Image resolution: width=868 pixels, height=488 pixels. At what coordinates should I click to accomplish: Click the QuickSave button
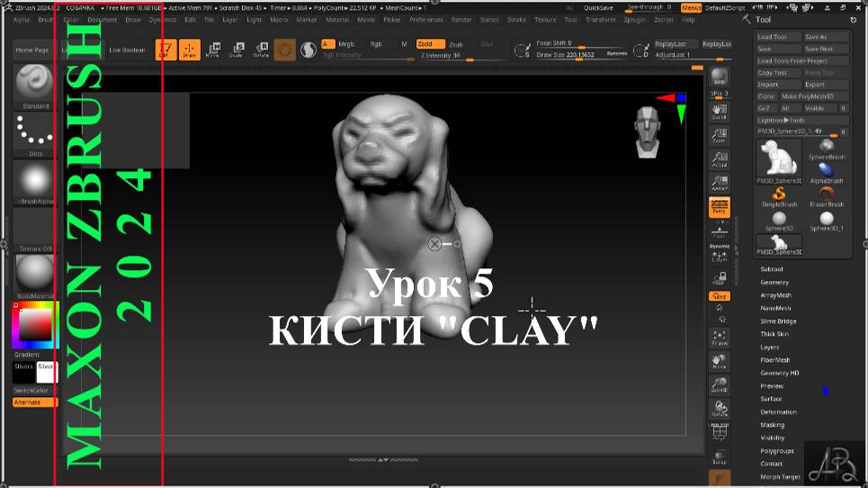pyautogui.click(x=598, y=8)
